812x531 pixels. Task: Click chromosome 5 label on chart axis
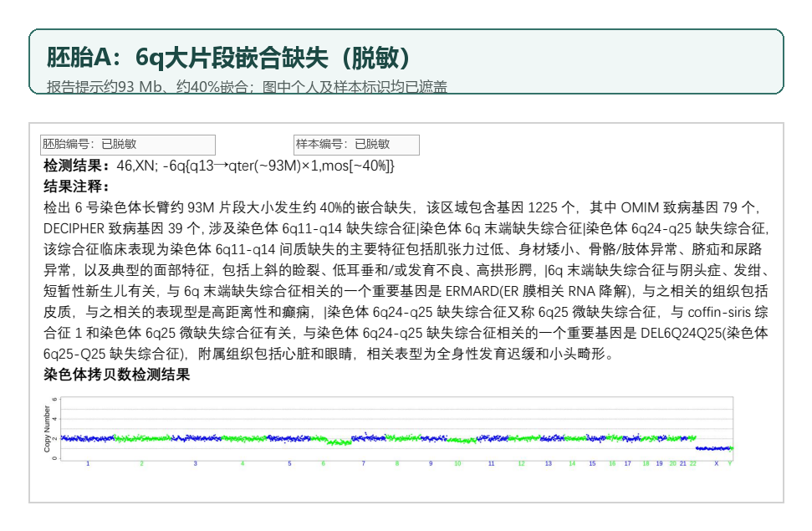click(289, 463)
